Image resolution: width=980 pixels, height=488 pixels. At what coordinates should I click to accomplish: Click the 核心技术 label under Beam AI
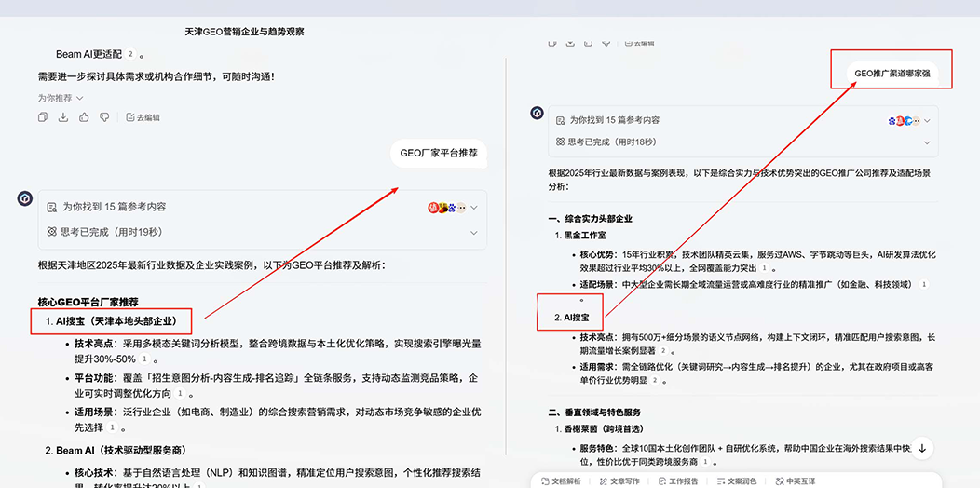click(95, 472)
